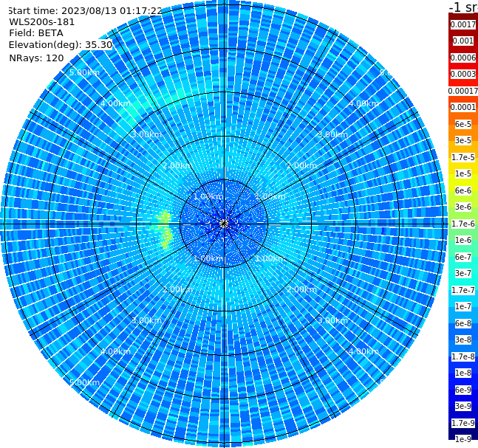Click the yellow-green high backscatter patch
The height and width of the screenshot is (448, 478).
pyautogui.click(x=165, y=229)
